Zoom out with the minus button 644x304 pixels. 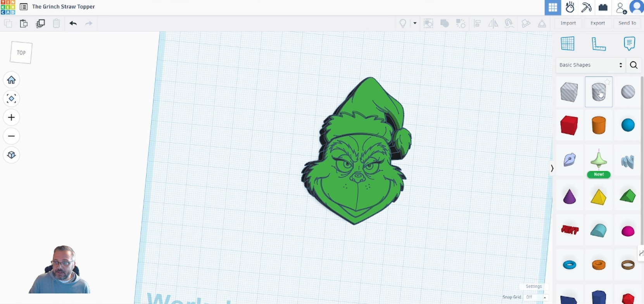tap(11, 136)
